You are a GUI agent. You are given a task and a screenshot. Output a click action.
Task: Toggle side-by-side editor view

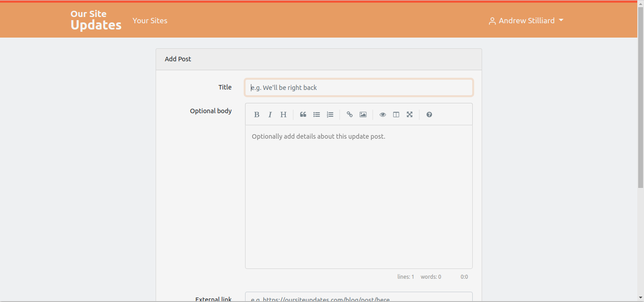[x=396, y=115]
